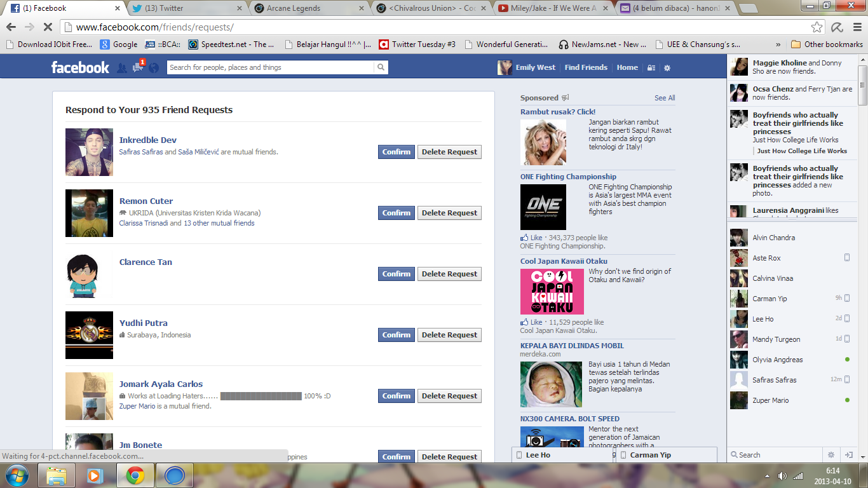This screenshot has height=488, width=868.
Task: Open Windows Media Player taskbar icon
Action: 95,475
